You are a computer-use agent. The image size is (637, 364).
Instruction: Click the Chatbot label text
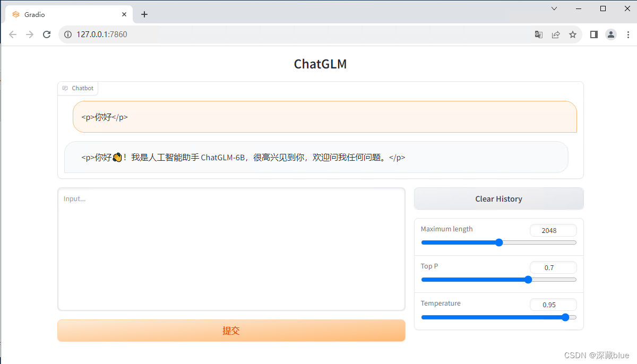[x=83, y=88]
